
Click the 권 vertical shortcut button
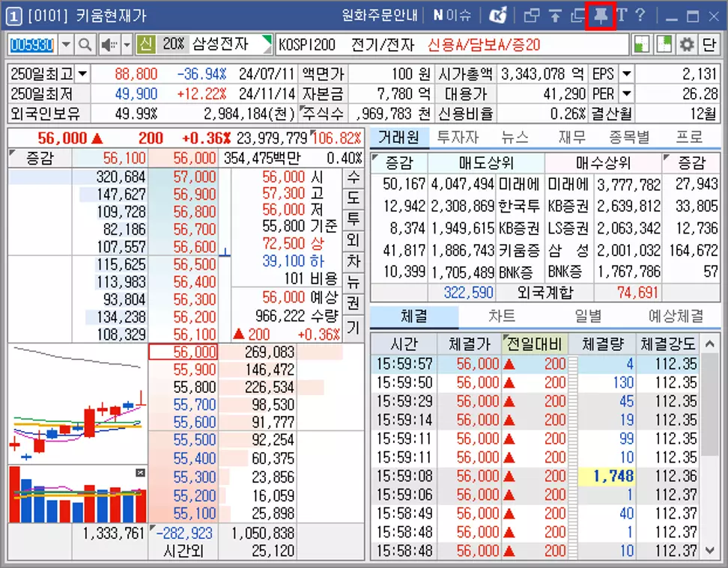click(354, 303)
